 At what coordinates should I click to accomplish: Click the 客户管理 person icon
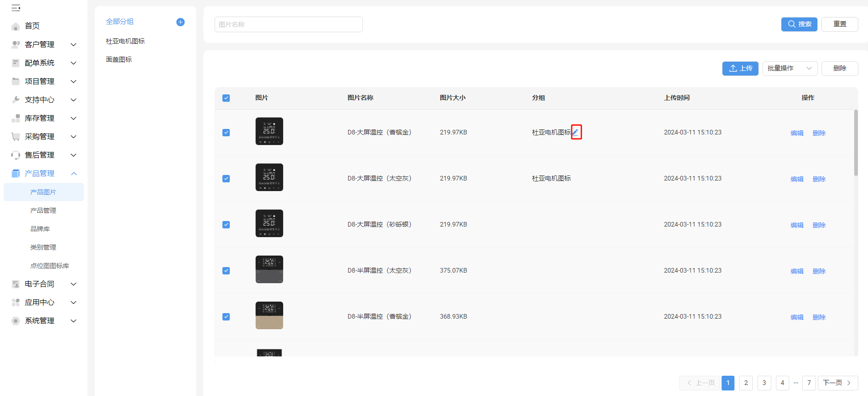point(16,45)
